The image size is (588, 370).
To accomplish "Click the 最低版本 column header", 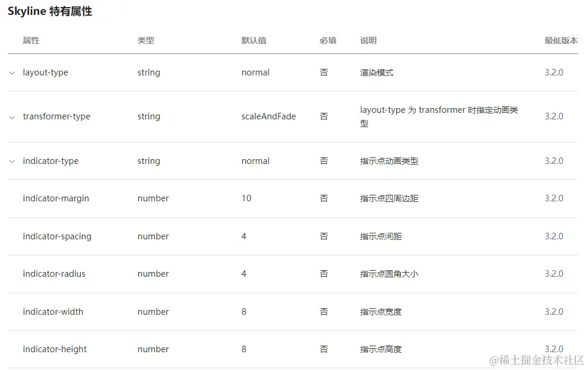I will click(561, 40).
